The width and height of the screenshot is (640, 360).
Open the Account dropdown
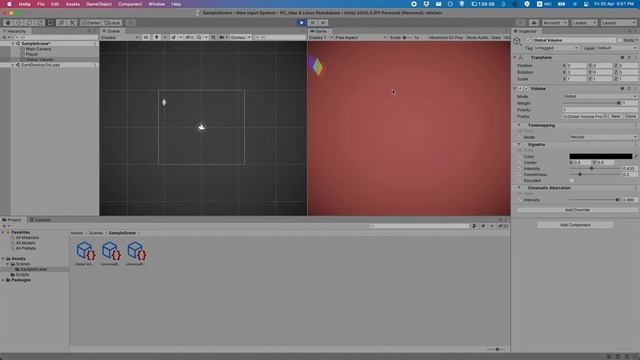[x=555, y=23]
